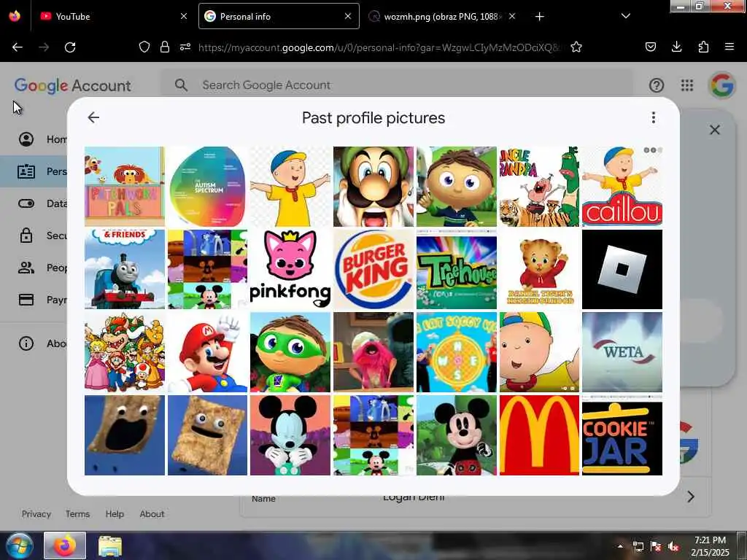
Task: Open a new tab with plus button
Action: (x=539, y=17)
